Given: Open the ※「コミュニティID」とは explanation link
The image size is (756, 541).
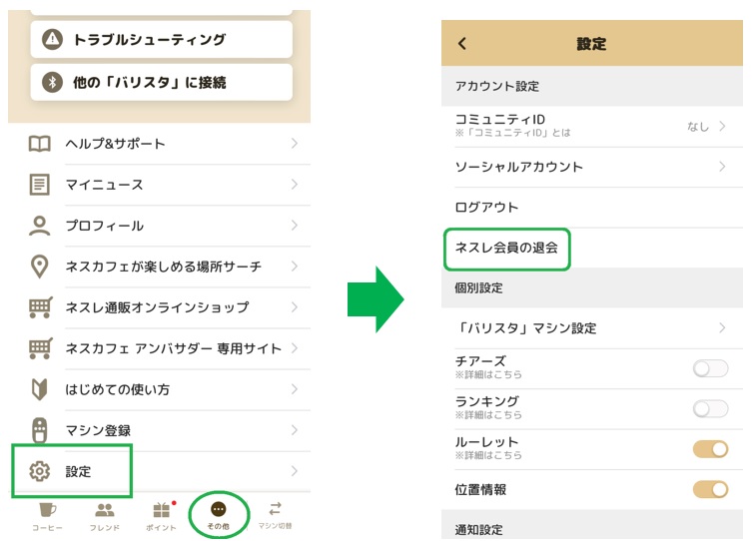Looking at the screenshot, I should pos(512,133).
